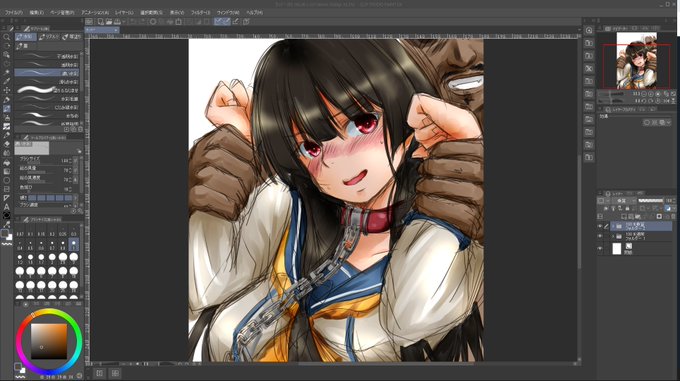The height and width of the screenshot is (381, 680).
Task: Choose the 透明水彩 brush
Action: pos(47,65)
